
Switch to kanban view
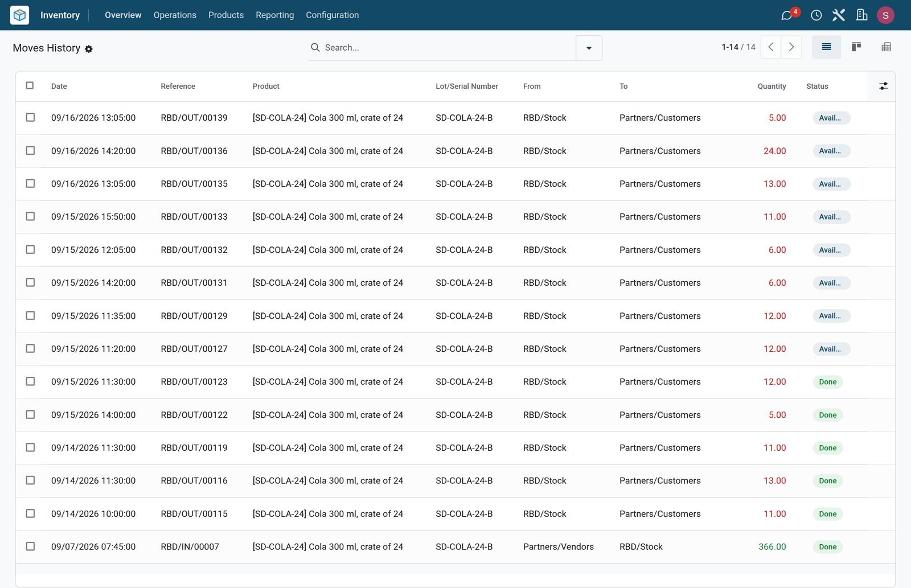click(x=856, y=47)
